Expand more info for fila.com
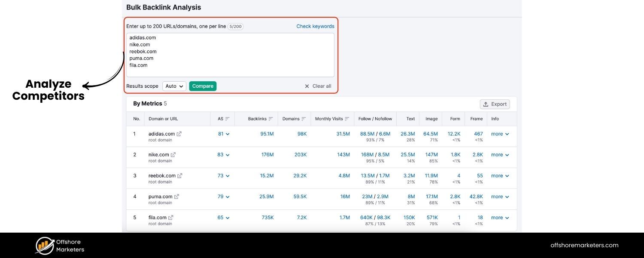This screenshot has height=258, width=644. pyautogui.click(x=499, y=217)
